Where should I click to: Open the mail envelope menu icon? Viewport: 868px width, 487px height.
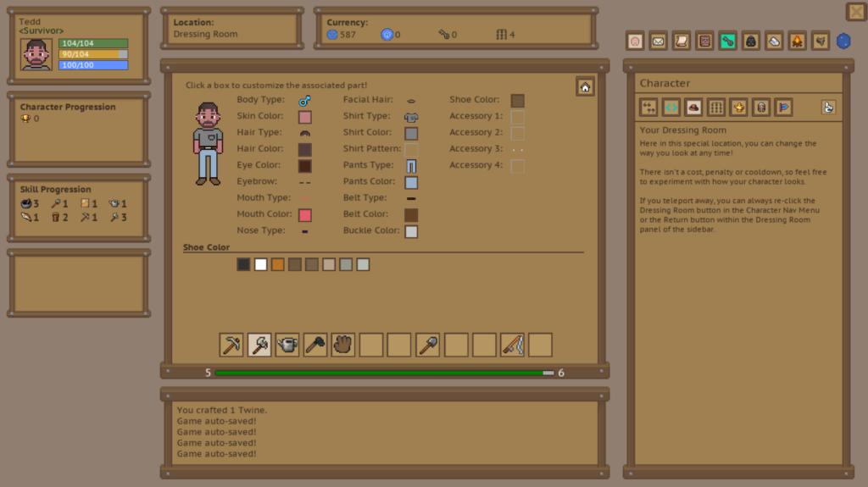pos(658,41)
